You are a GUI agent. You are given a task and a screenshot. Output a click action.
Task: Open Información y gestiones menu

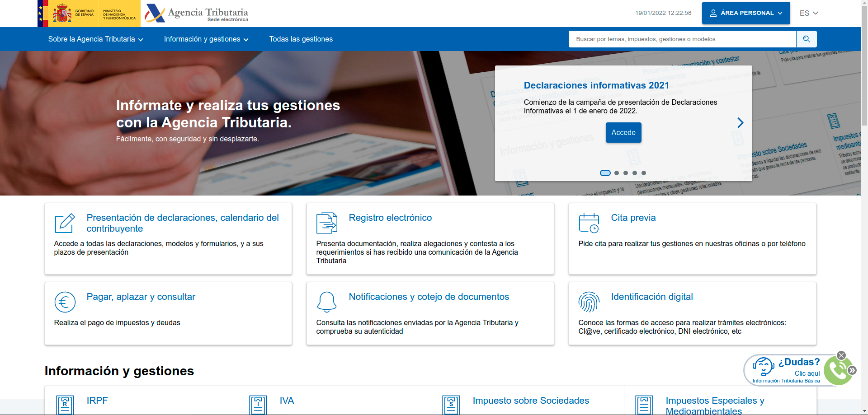[206, 39]
